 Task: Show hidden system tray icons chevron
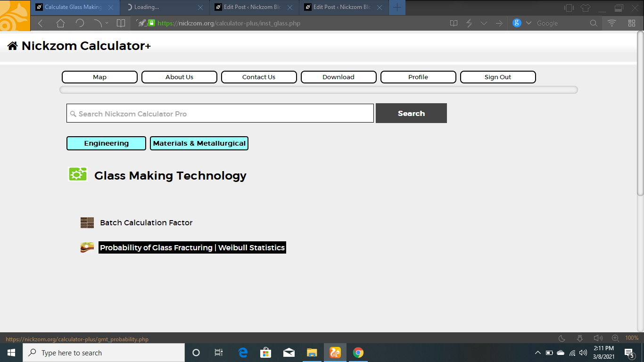tap(537, 353)
